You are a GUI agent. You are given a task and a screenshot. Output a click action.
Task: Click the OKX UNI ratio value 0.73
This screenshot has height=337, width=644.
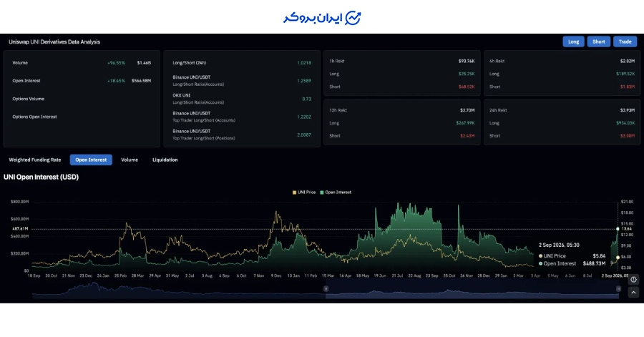pyautogui.click(x=306, y=99)
